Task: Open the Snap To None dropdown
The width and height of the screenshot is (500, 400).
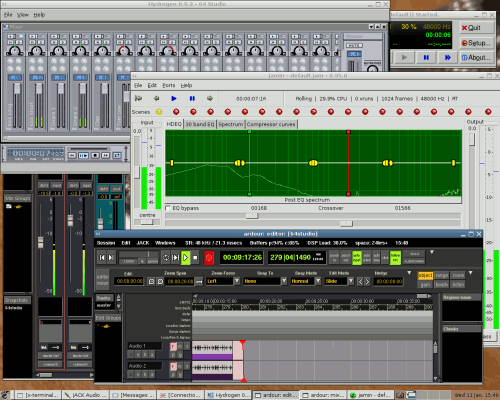Action: [265, 281]
